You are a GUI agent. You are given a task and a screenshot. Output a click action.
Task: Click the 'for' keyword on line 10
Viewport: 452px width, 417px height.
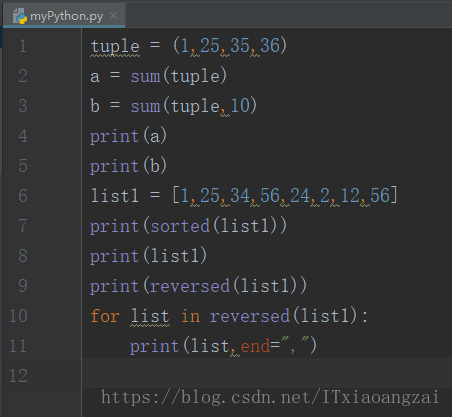pos(105,316)
